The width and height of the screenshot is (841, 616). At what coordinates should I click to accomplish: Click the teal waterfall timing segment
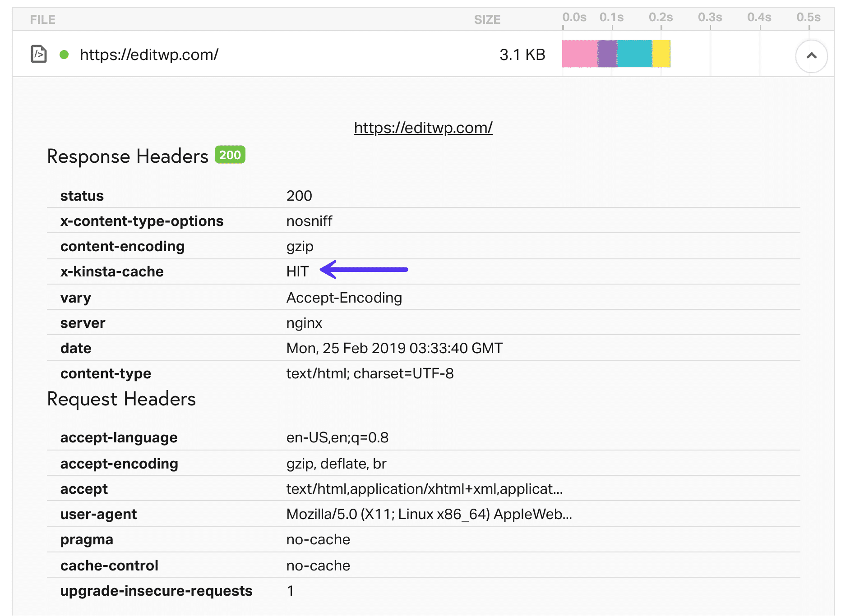pos(633,54)
